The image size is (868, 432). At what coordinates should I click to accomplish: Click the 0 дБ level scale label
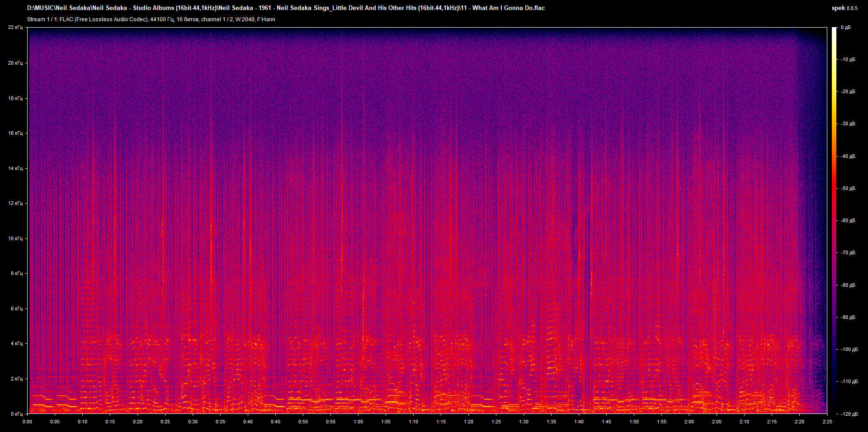[846, 28]
